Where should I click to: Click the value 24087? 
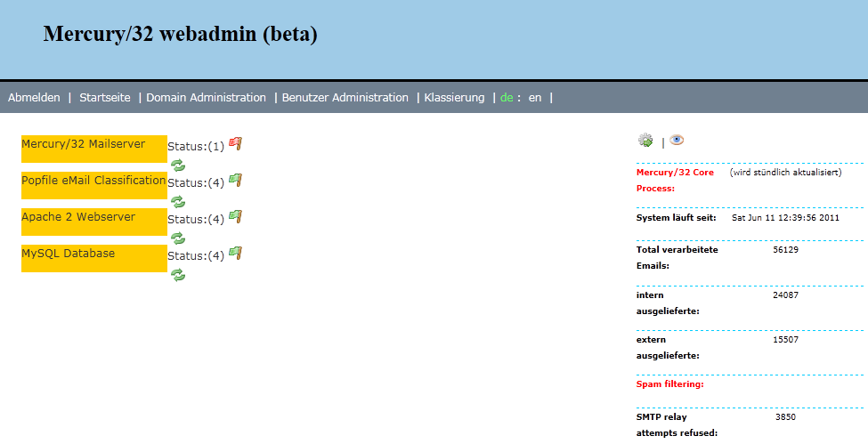click(x=785, y=295)
